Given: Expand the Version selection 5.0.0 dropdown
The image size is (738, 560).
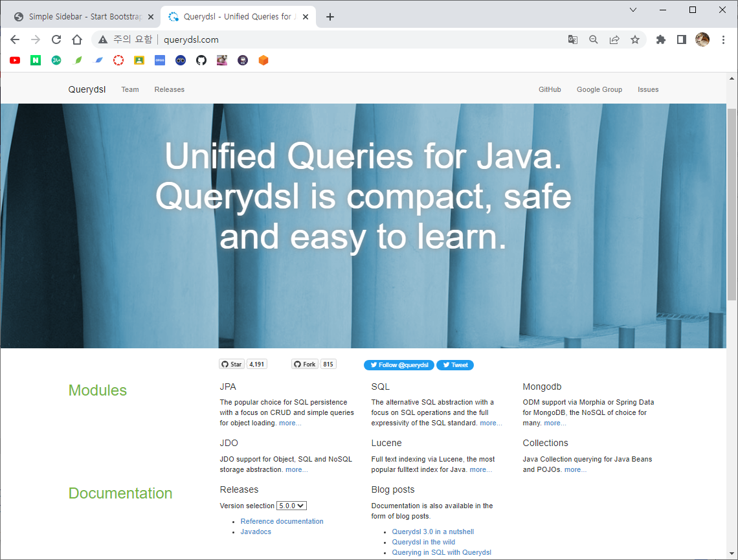Looking at the screenshot, I should [x=291, y=506].
